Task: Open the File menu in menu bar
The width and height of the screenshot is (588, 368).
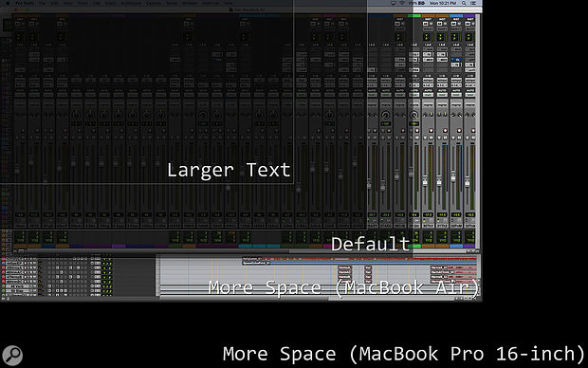Action: (x=43, y=3)
